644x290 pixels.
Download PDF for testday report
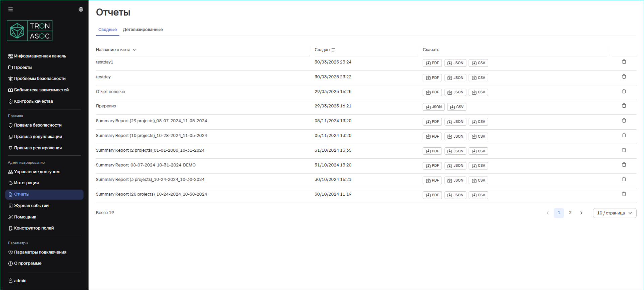[x=432, y=78]
